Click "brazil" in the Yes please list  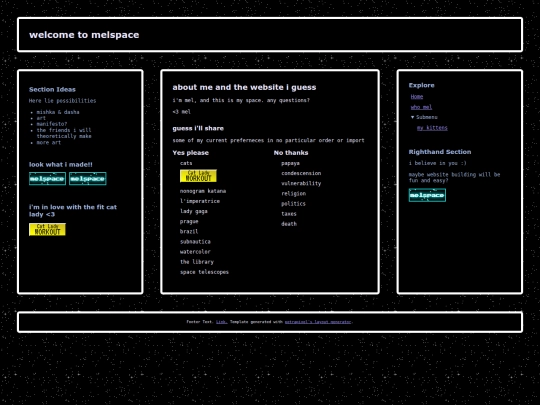click(189, 231)
